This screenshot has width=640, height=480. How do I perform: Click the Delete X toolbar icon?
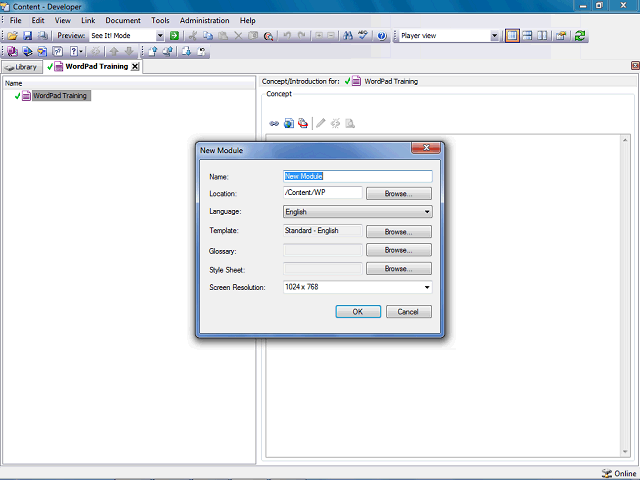(238, 36)
